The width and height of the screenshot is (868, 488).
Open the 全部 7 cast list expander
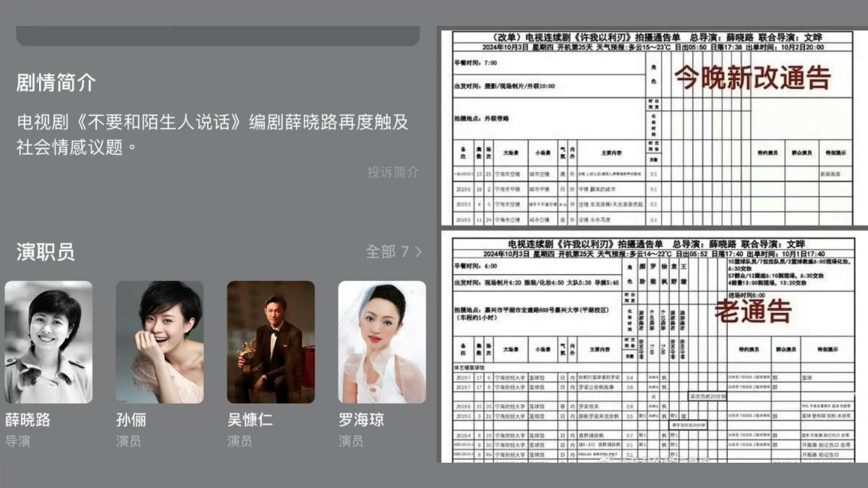393,252
